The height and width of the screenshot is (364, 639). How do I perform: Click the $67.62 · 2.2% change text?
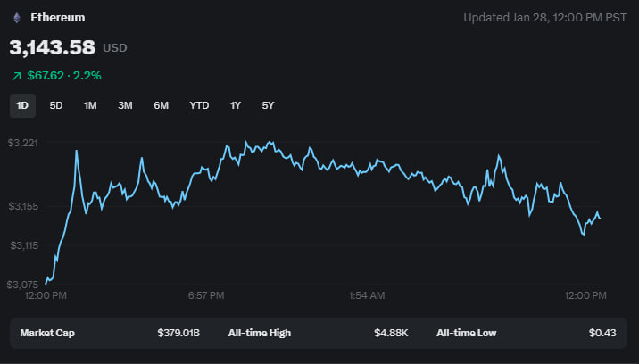[x=64, y=76]
